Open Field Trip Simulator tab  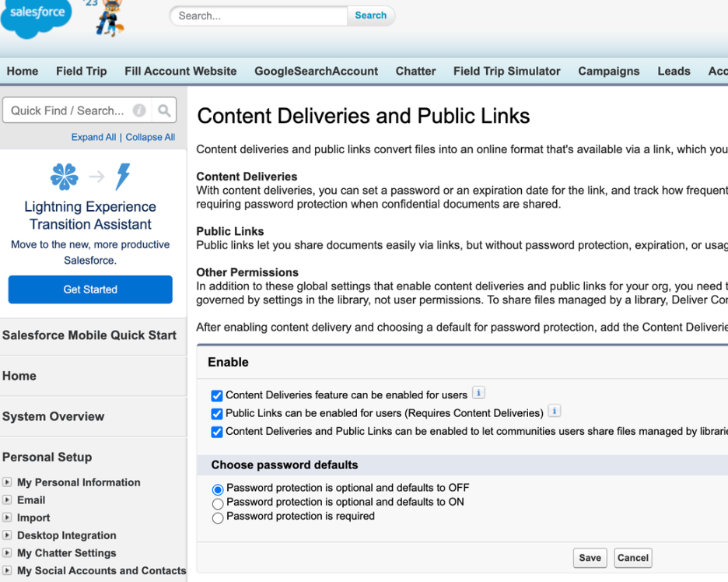507,71
